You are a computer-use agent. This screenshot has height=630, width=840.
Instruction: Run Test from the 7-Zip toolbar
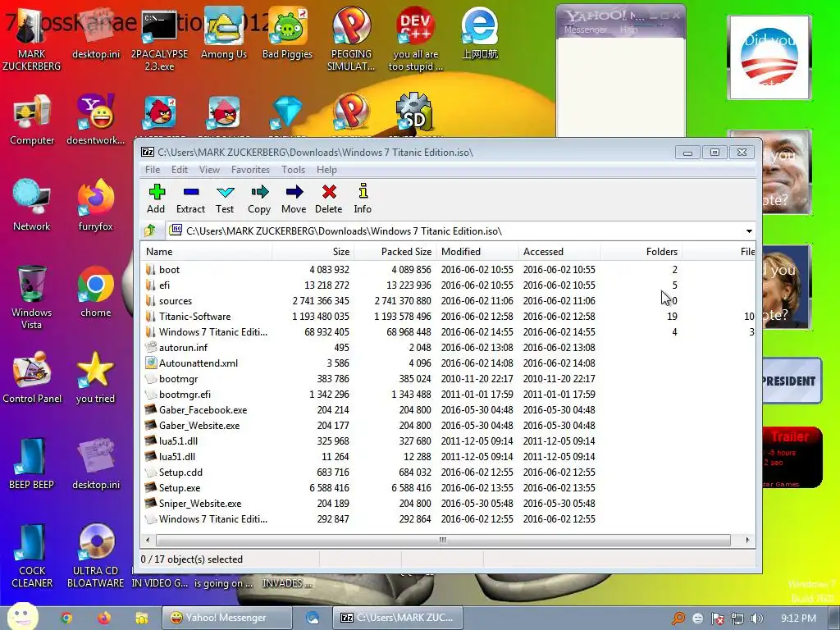225,199
